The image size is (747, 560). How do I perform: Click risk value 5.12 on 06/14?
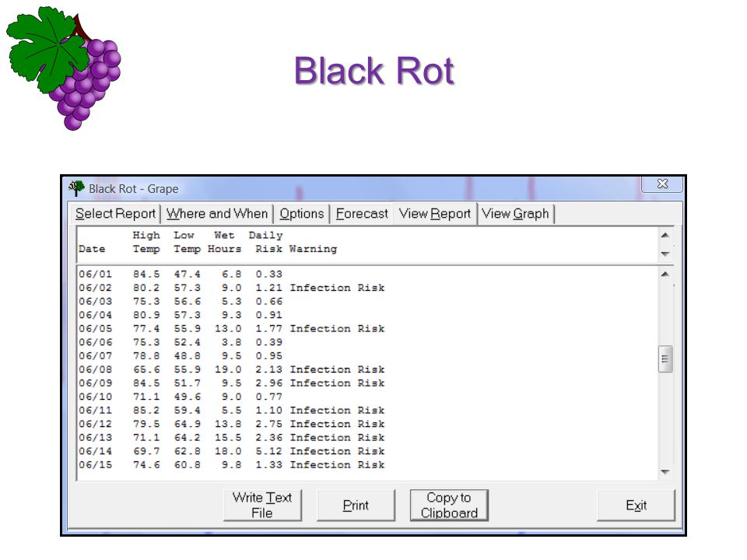click(x=268, y=451)
